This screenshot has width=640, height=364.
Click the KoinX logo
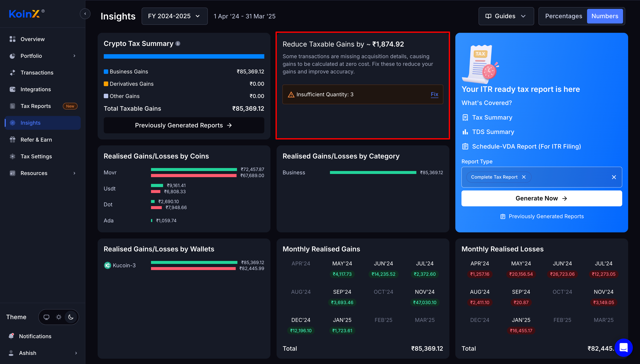(x=26, y=14)
